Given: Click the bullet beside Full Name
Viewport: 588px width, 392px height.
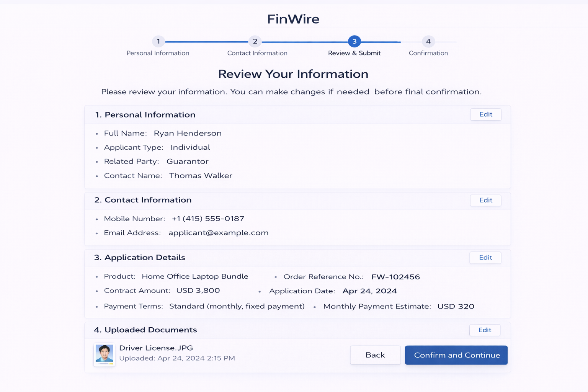Looking at the screenshot, I should click(97, 134).
